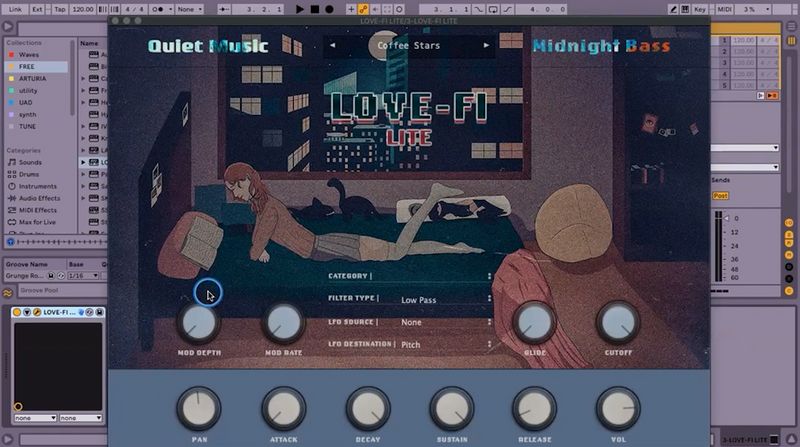The image size is (800, 447).
Task: Toggle the draw mode pencil icon
Action: click(x=673, y=9)
